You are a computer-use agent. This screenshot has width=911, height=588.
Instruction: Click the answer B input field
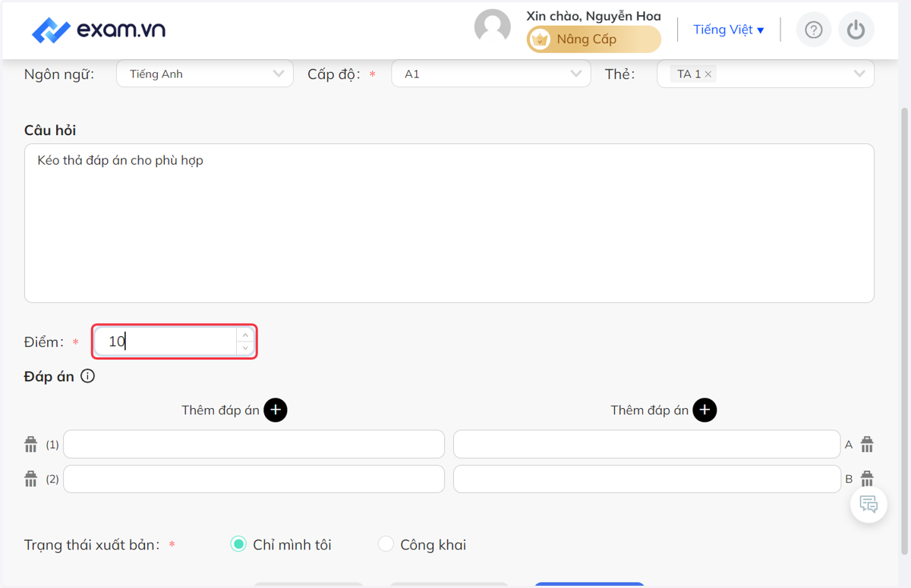click(647, 479)
